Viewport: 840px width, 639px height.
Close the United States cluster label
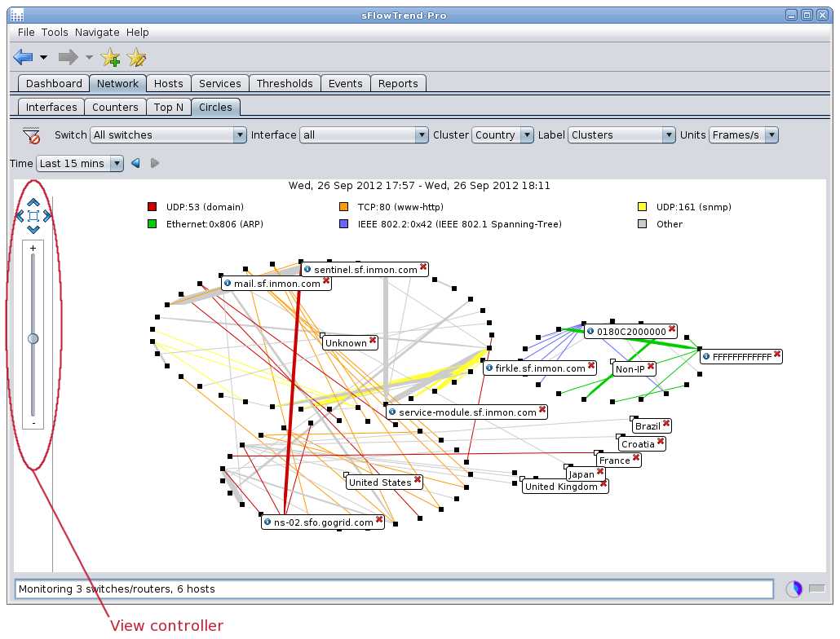point(418,481)
